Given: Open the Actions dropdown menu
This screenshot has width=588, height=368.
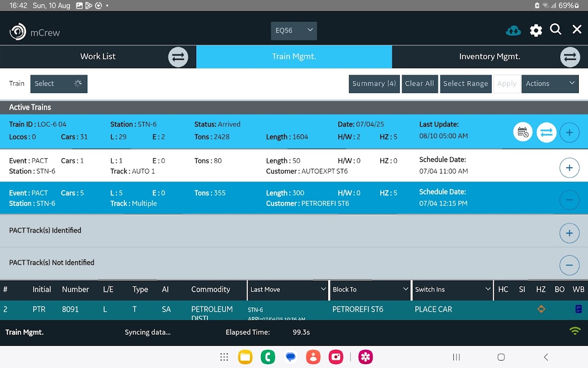Looking at the screenshot, I should click(549, 84).
